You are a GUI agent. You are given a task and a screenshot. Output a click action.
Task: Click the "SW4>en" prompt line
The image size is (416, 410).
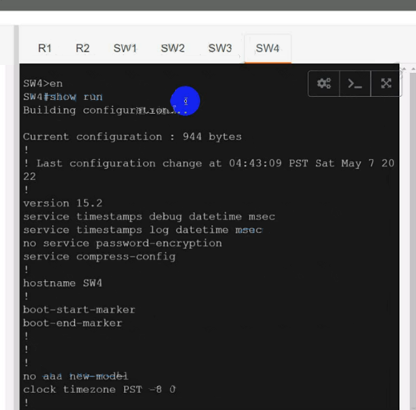[x=43, y=84]
